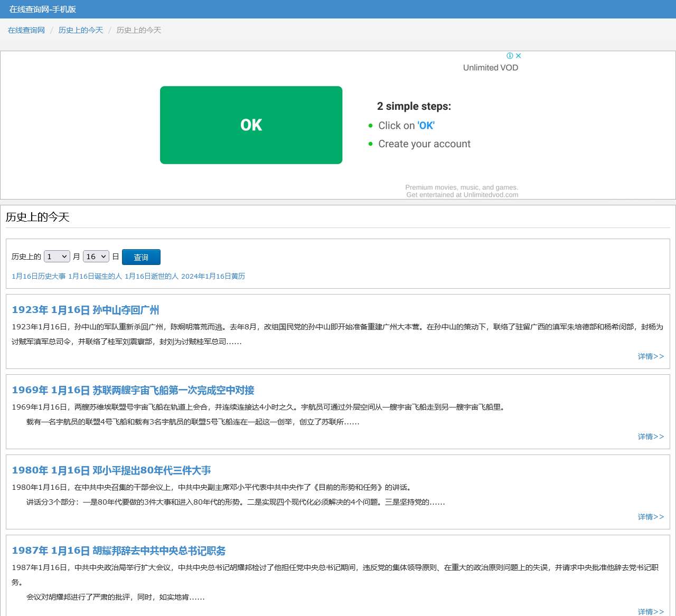Click 详情>> under the 1969年 article
This screenshot has height=616, width=676.
651,437
